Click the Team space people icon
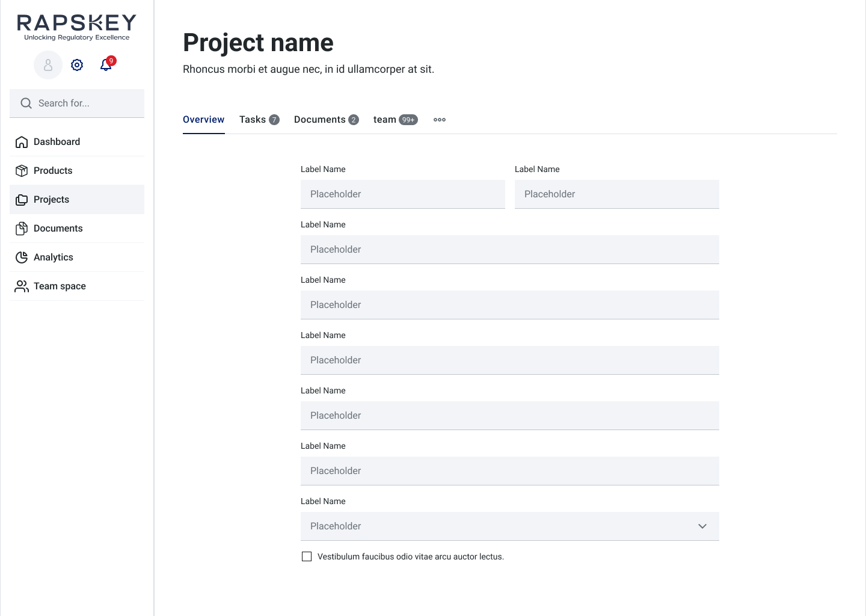This screenshot has height=616, width=866. point(22,286)
